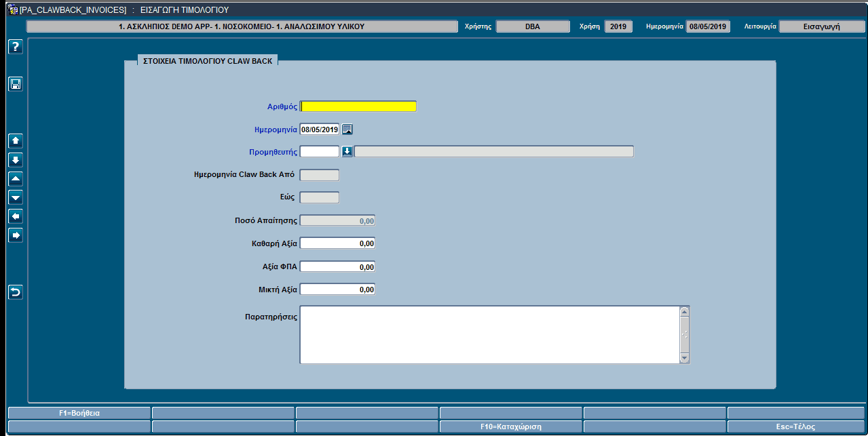Click inside the Παρατηρήσεις text area
868x436 pixels.
[x=489, y=335]
